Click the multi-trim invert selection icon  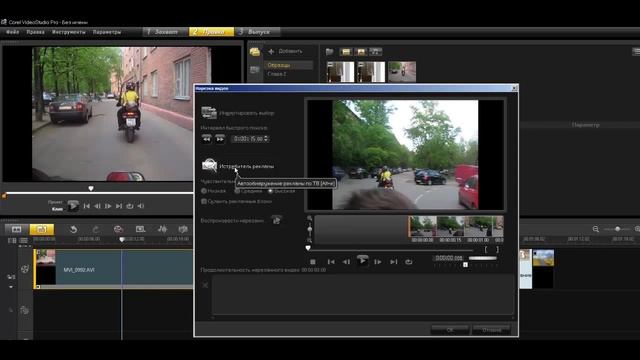coord(209,113)
